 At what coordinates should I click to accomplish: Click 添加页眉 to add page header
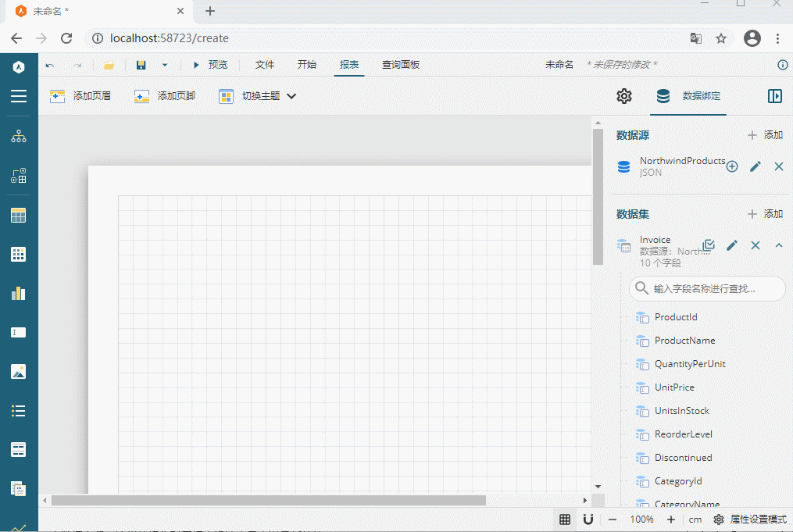80,96
